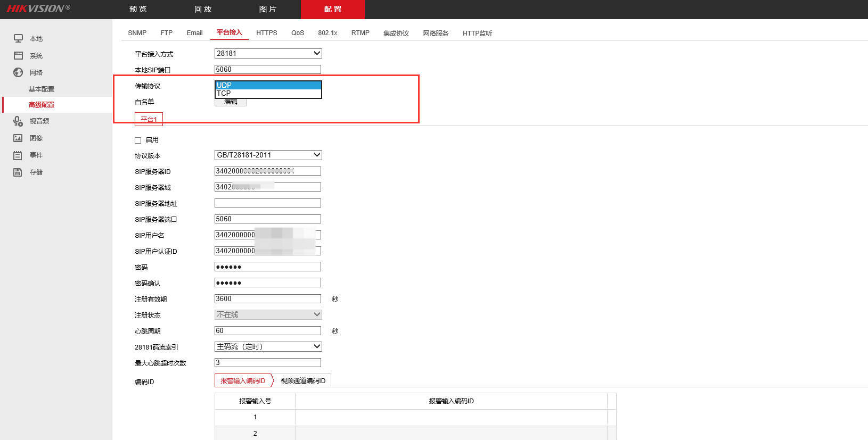Open the 协议版本 GB/T28181-2011 dropdown
The width and height of the screenshot is (868, 440).
[x=268, y=155]
